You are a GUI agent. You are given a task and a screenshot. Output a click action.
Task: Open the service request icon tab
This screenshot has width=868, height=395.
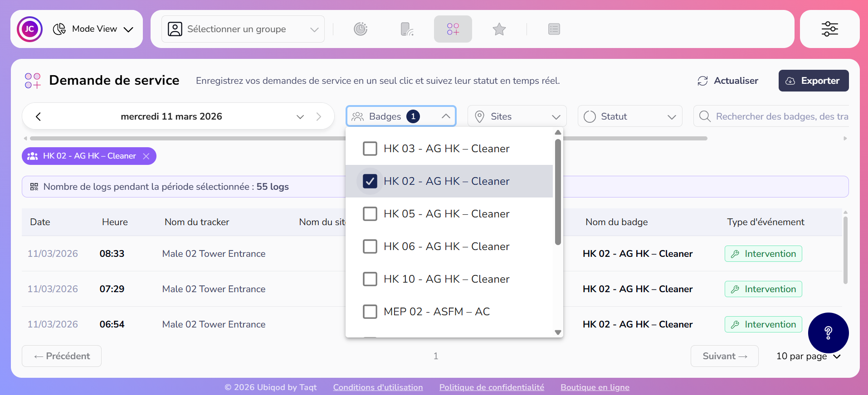click(453, 29)
